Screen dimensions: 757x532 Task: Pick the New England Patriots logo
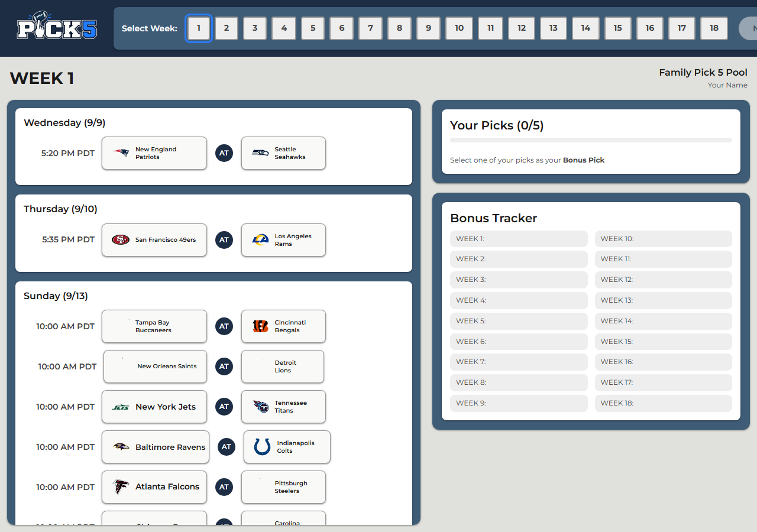[121, 153]
